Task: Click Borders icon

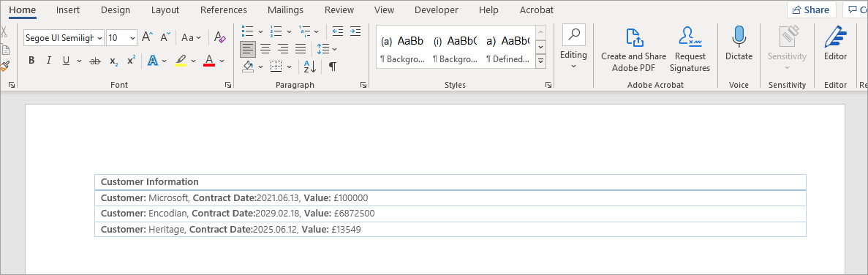Action: [276, 67]
